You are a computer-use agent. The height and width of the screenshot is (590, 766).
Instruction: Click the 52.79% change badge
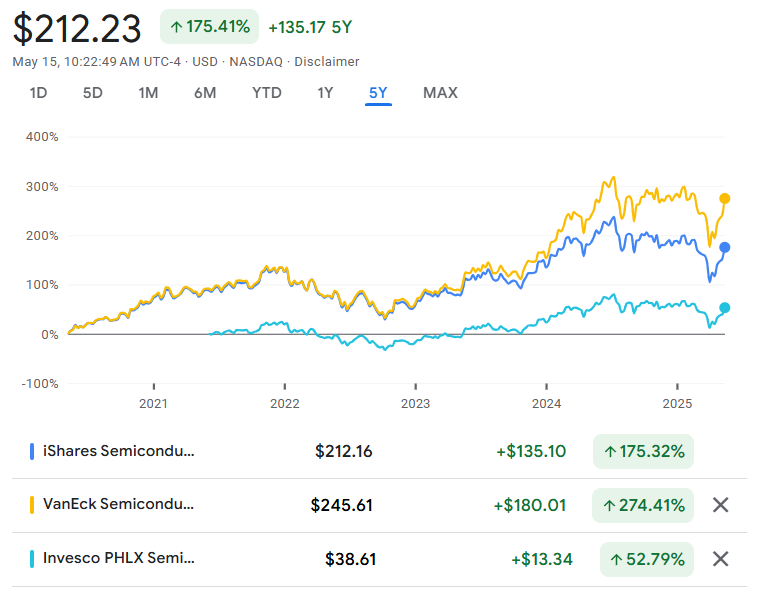point(647,559)
